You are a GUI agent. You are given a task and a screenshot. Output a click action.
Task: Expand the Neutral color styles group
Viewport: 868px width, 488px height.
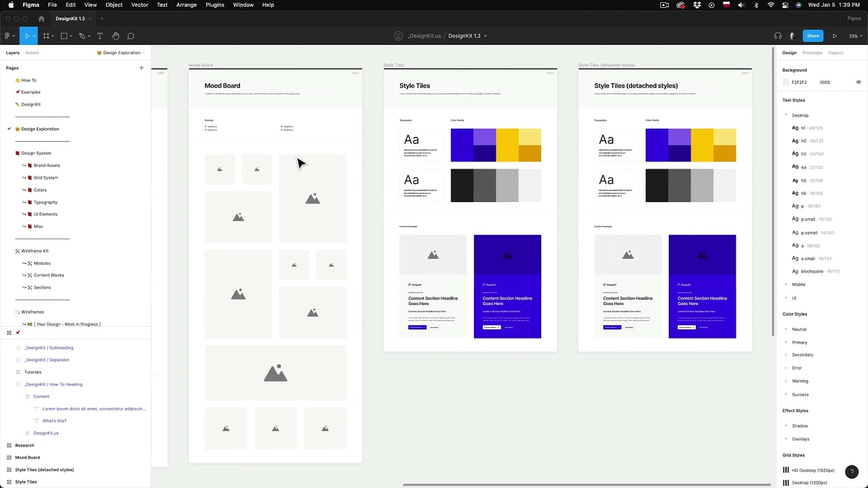786,329
